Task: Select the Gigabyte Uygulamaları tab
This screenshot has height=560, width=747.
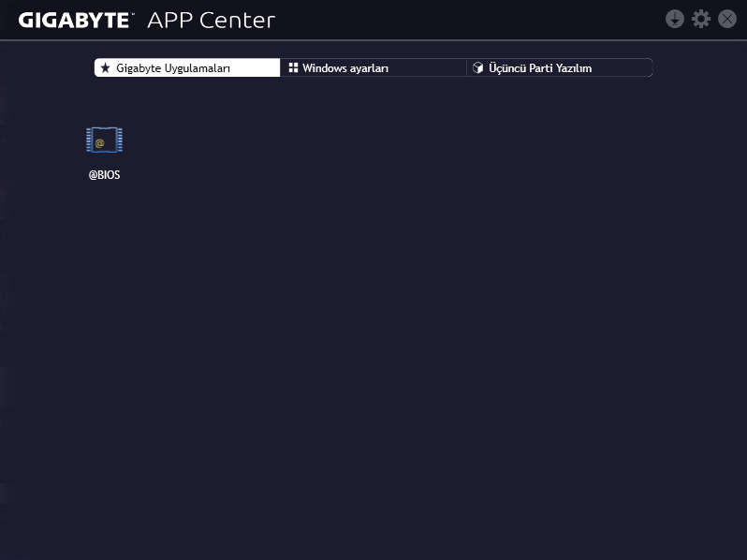Action: pos(187,67)
